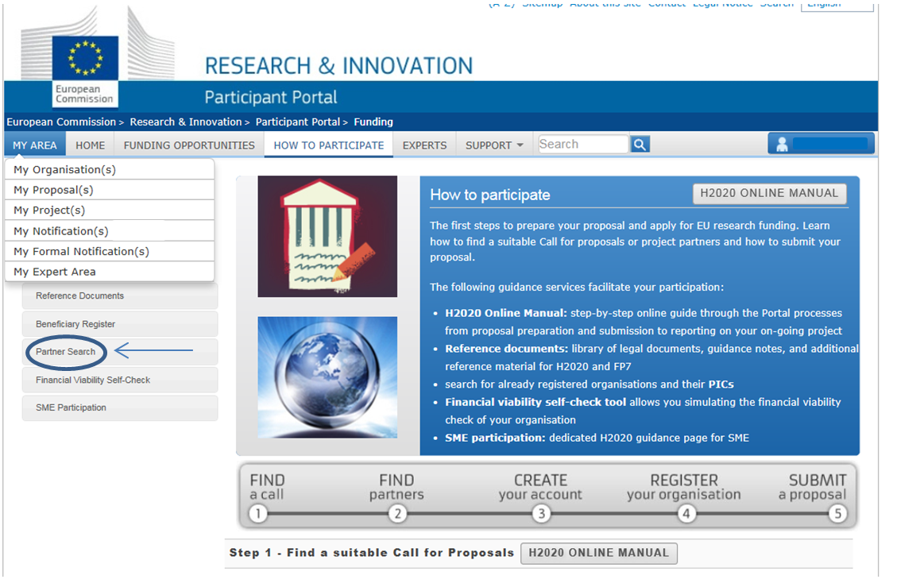
Task: Expand the Support dropdown menu
Action: click(494, 145)
